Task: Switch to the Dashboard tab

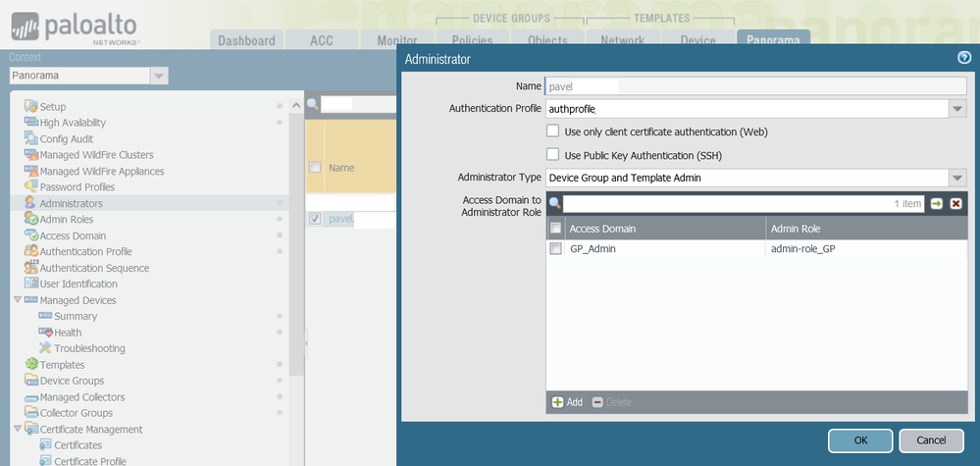Action: [246, 40]
